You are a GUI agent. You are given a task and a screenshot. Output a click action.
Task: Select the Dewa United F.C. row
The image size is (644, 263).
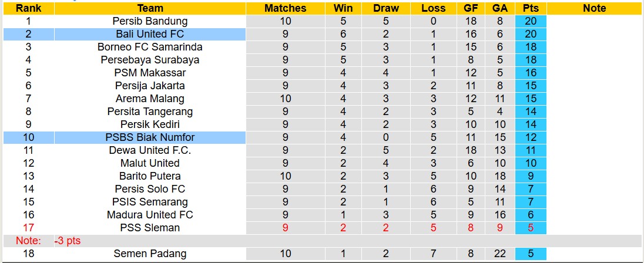pos(150,150)
